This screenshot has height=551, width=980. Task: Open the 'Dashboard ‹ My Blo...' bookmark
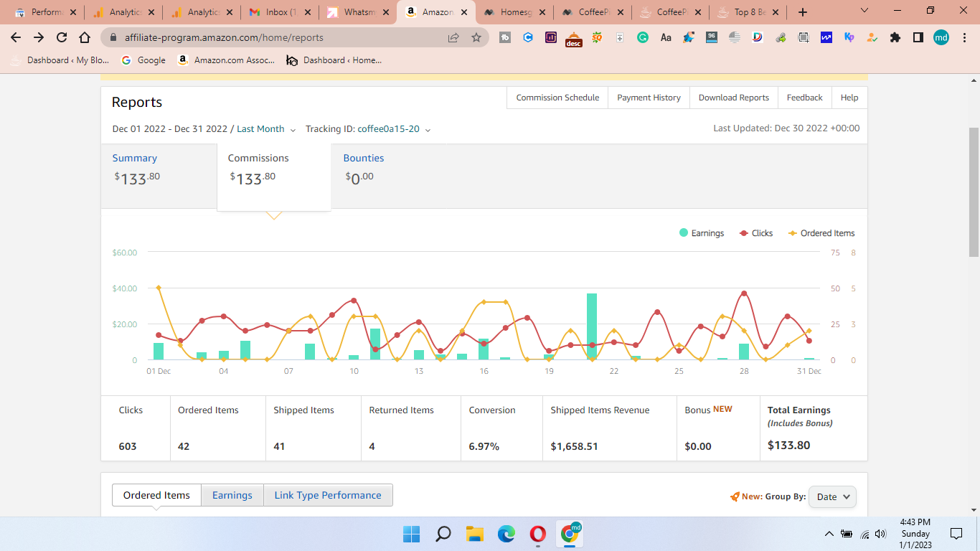coord(60,60)
